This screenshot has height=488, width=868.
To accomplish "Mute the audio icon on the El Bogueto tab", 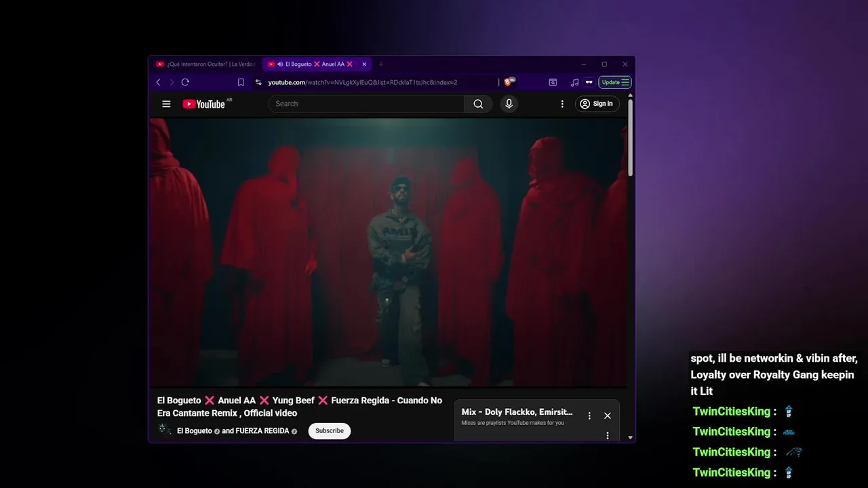I will (280, 64).
